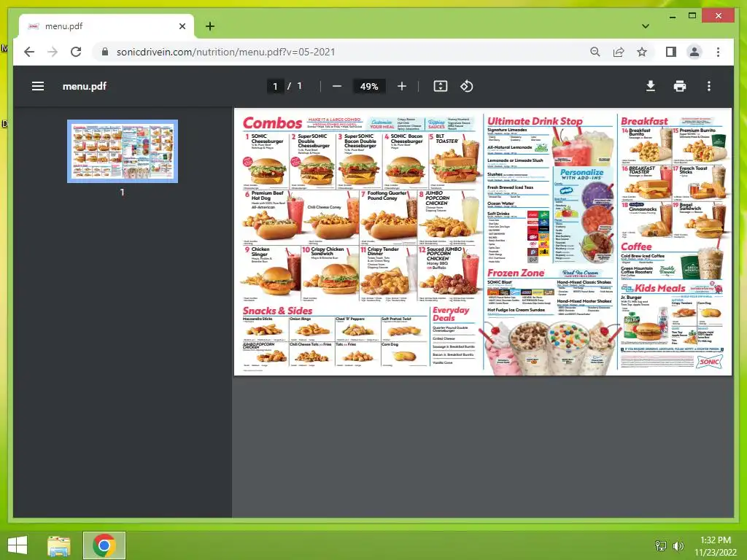Zoom out the PDF with minus
This screenshot has height=560, width=747.
337,86
